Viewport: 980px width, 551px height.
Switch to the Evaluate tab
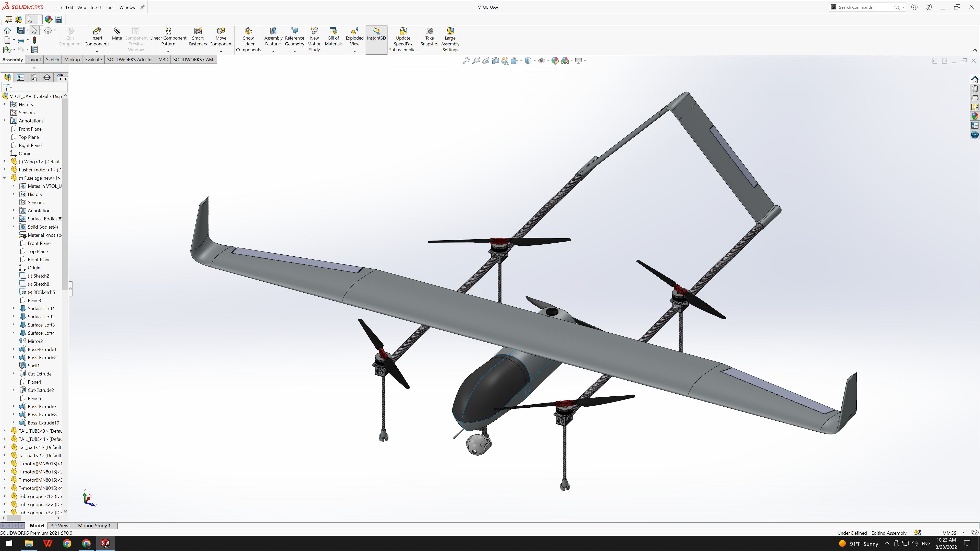point(93,60)
